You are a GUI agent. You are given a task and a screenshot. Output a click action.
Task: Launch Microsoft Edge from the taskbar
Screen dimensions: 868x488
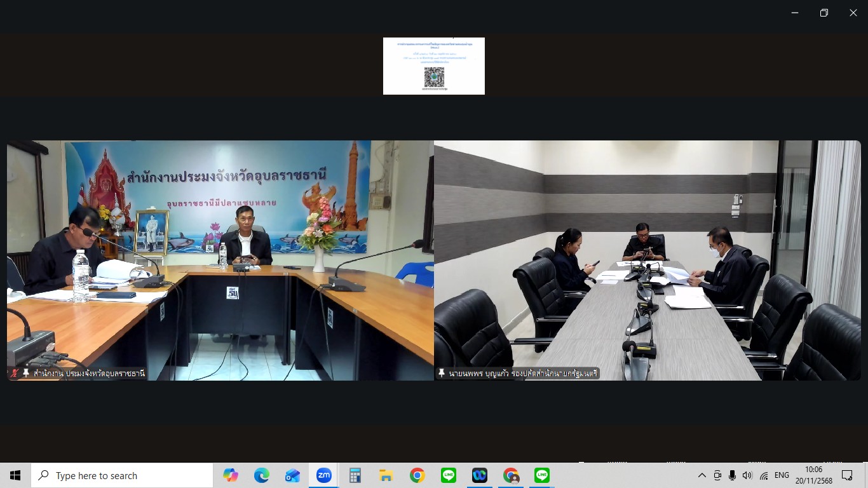pos(262,475)
